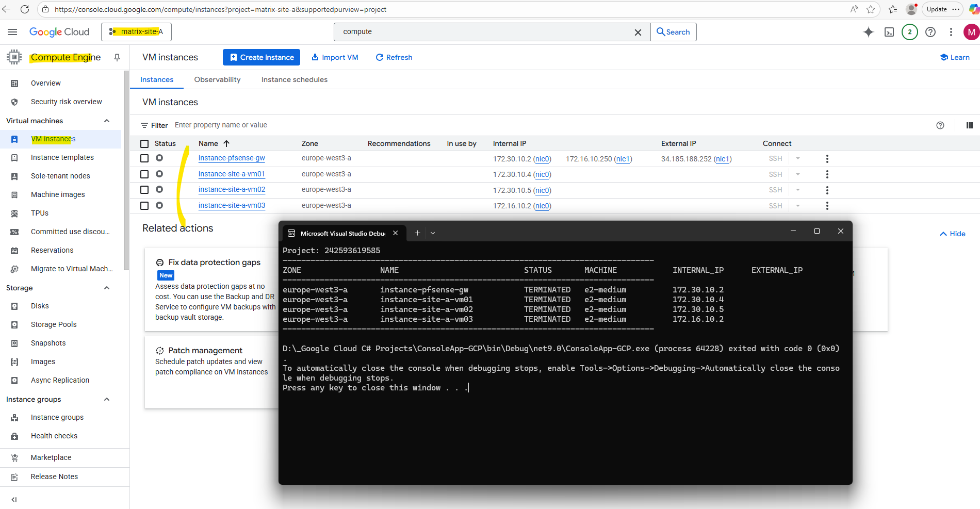Open more actions for instance-pfsense-gw

[827, 159]
